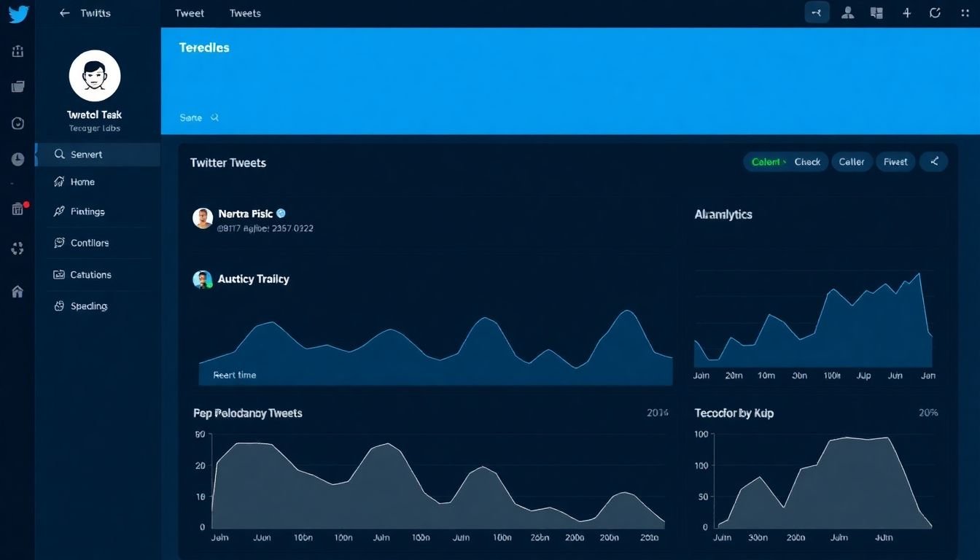The height and width of the screenshot is (560, 980).
Task: Click the home icon beside Home
Action: tap(60, 182)
